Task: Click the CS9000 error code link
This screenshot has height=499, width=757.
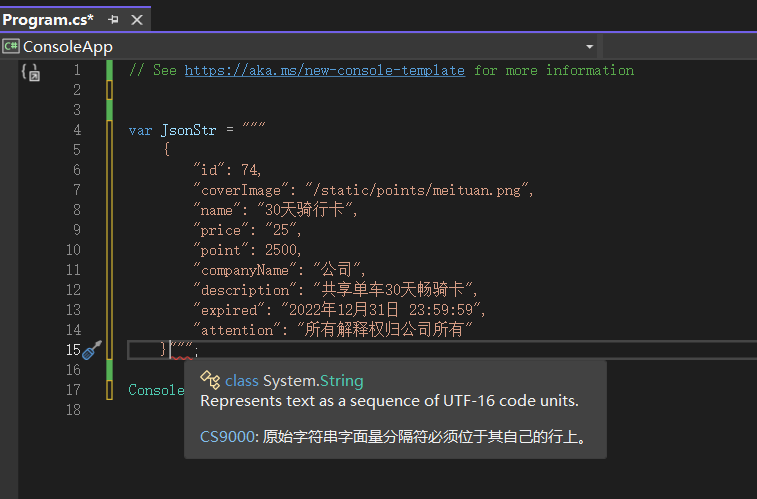Action: 227,437
